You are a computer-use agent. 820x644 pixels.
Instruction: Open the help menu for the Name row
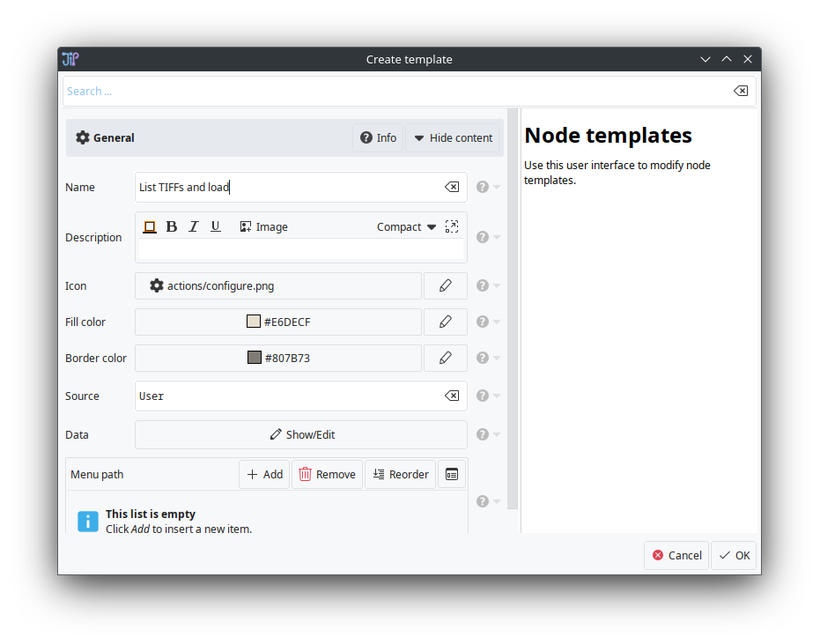pos(488,187)
